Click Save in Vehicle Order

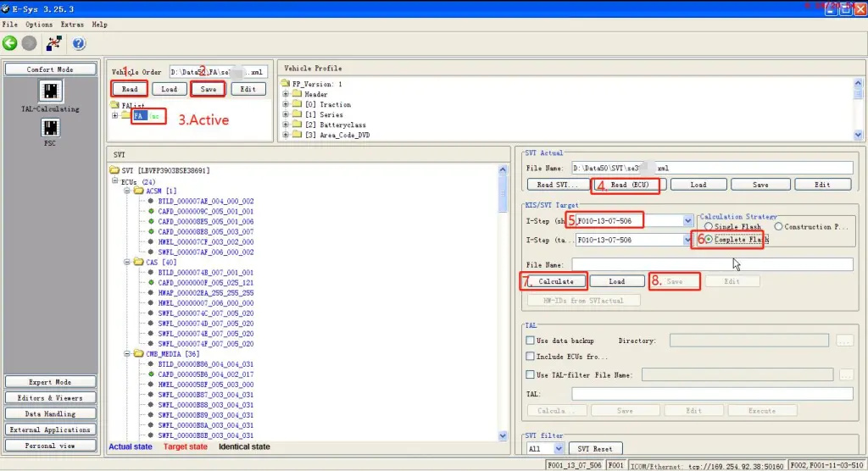[209, 89]
